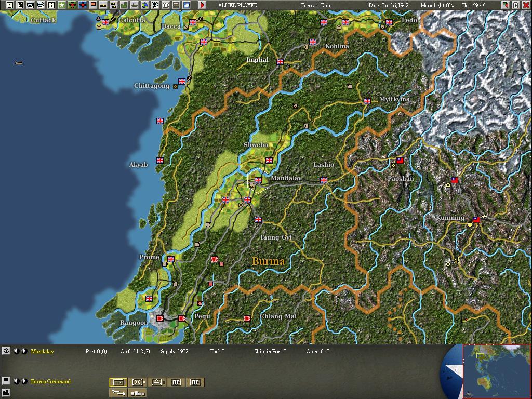Select the British flag at Imphal
The width and height of the screenshot is (532, 399).
click(x=280, y=62)
